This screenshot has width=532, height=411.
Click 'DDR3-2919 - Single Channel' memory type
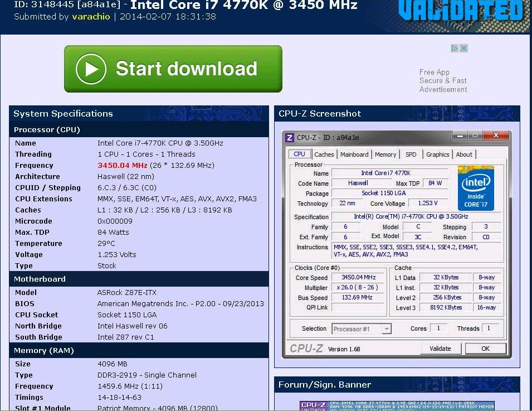click(x=147, y=375)
